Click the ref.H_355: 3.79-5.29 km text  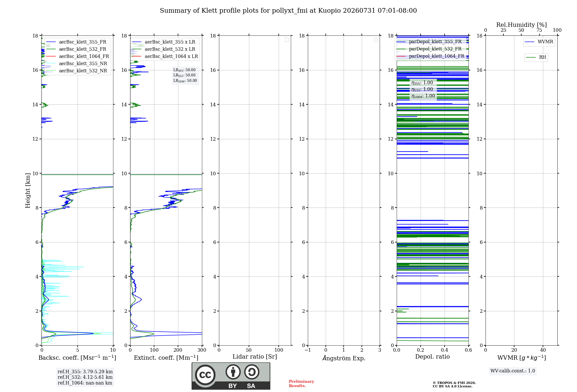(85, 372)
